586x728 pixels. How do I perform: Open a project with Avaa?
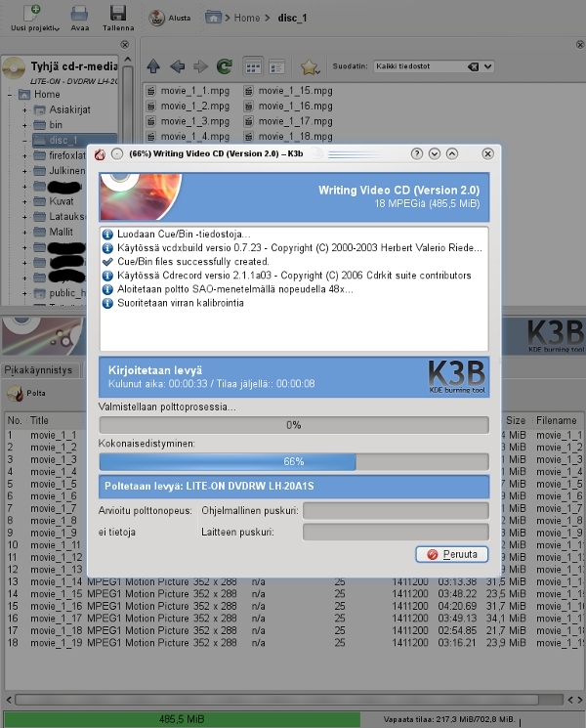pyautogui.click(x=79, y=13)
